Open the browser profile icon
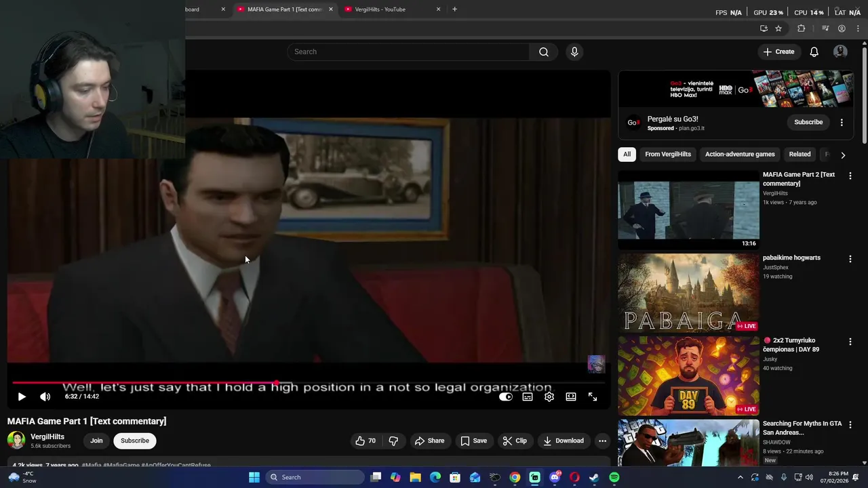Image resolution: width=868 pixels, height=488 pixels. click(842, 28)
